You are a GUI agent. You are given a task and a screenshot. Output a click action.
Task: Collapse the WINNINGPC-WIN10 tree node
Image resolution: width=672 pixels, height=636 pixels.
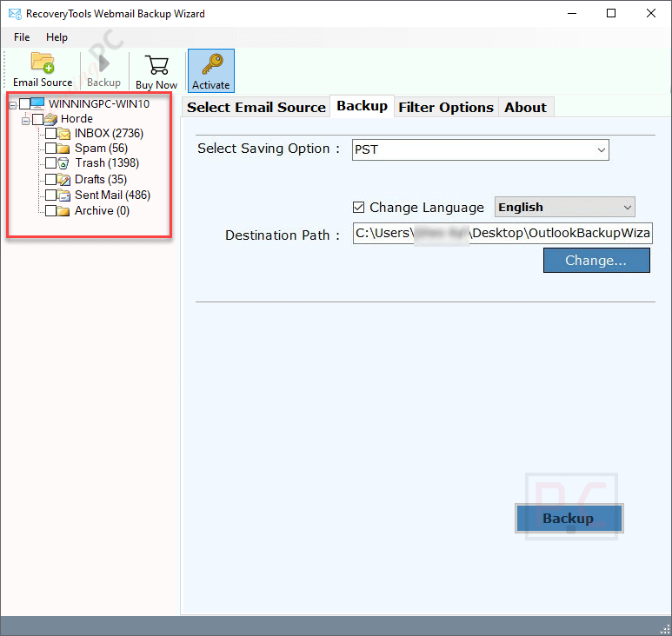coord(12,105)
